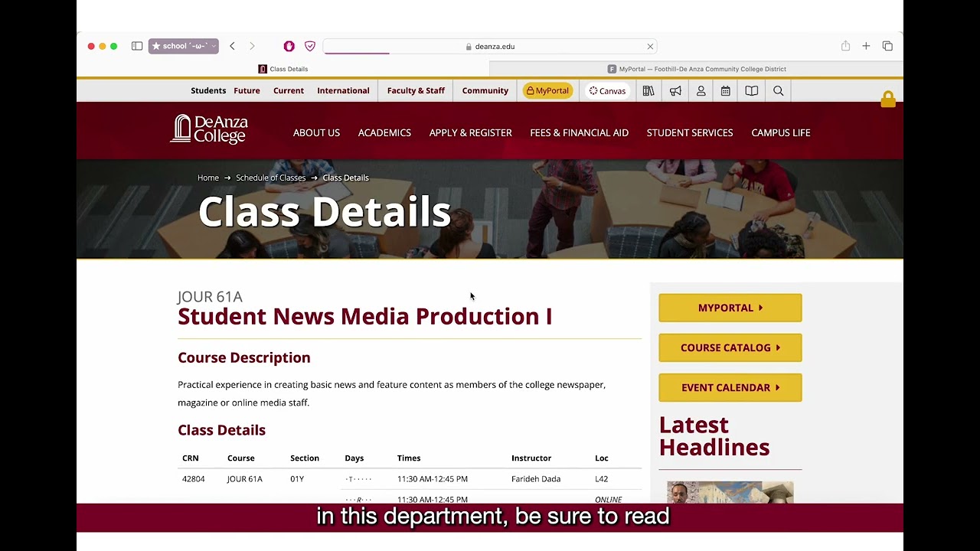Click location cell L42
The height and width of the screenshot is (551, 980).
point(601,479)
